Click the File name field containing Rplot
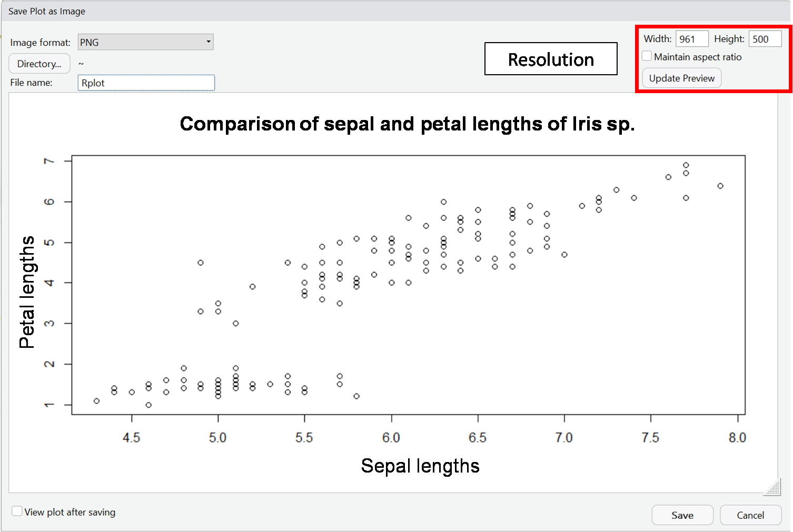This screenshot has height=532, width=793. click(x=146, y=83)
